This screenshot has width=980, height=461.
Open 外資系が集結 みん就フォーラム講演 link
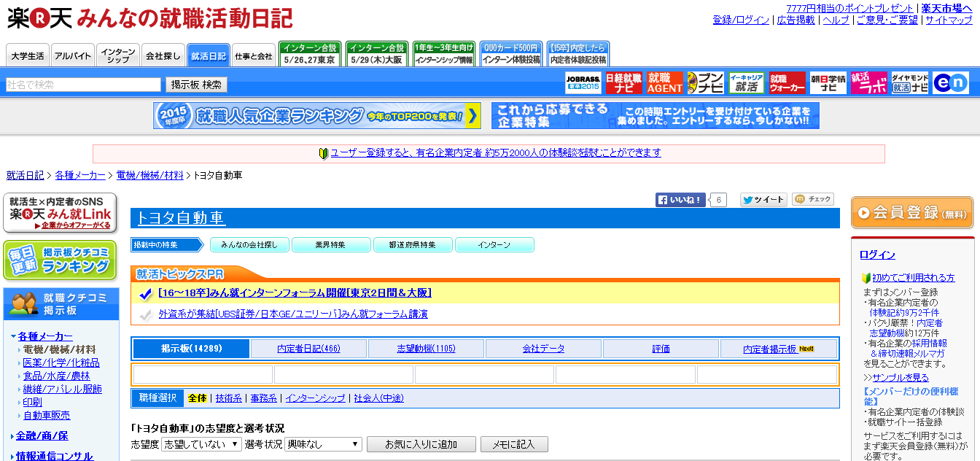[293, 314]
